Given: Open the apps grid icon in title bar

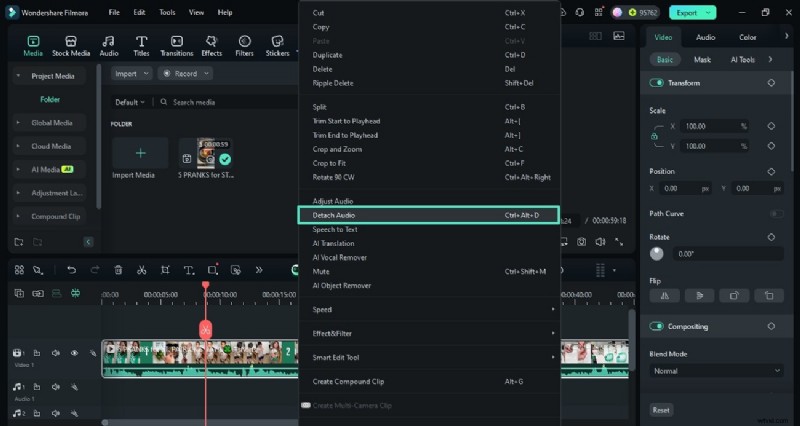Looking at the screenshot, I should 598,12.
